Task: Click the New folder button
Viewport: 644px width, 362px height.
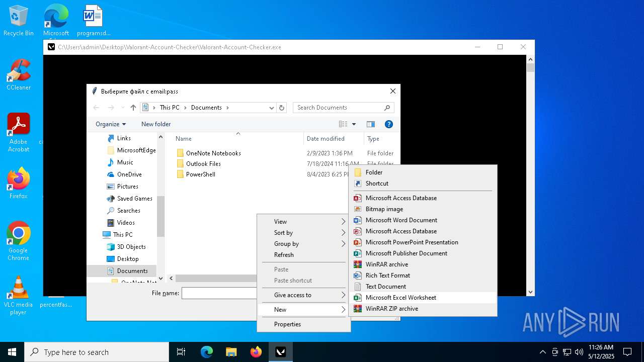Action: (x=156, y=124)
